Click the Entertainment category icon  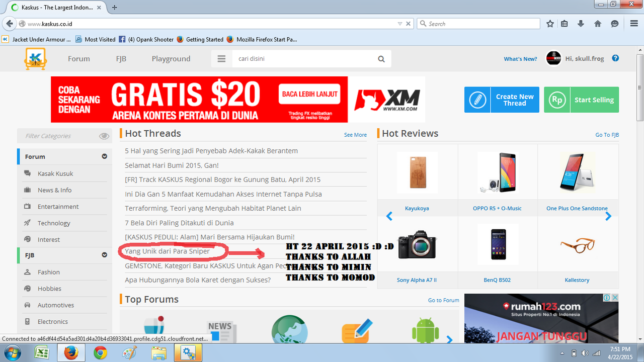27,207
